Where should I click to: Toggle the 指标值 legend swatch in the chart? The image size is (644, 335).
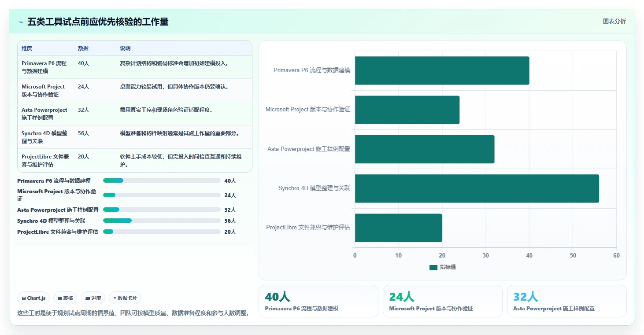click(x=433, y=268)
